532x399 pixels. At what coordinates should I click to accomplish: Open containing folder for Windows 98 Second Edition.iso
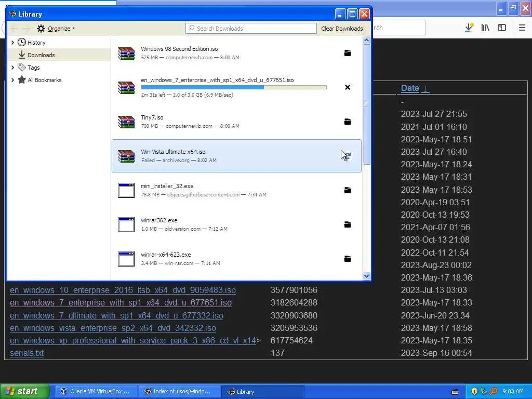point(348,53)
